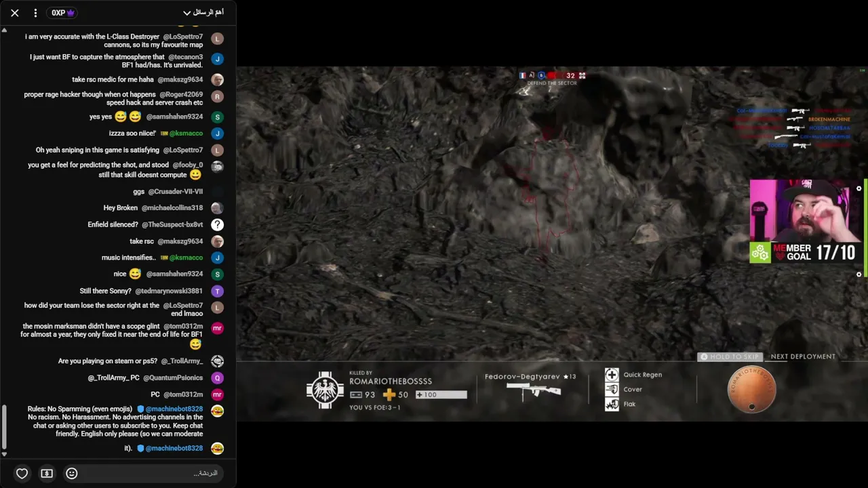868x488 pixels.
Task: Open the @Roger42069 username link
Action: tap(181, 94)
